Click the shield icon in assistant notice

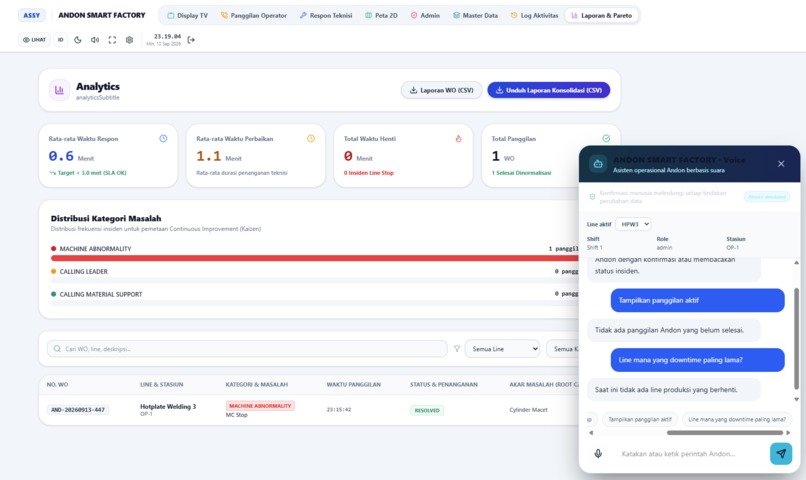pyautogui.click(x=592, y=197)
